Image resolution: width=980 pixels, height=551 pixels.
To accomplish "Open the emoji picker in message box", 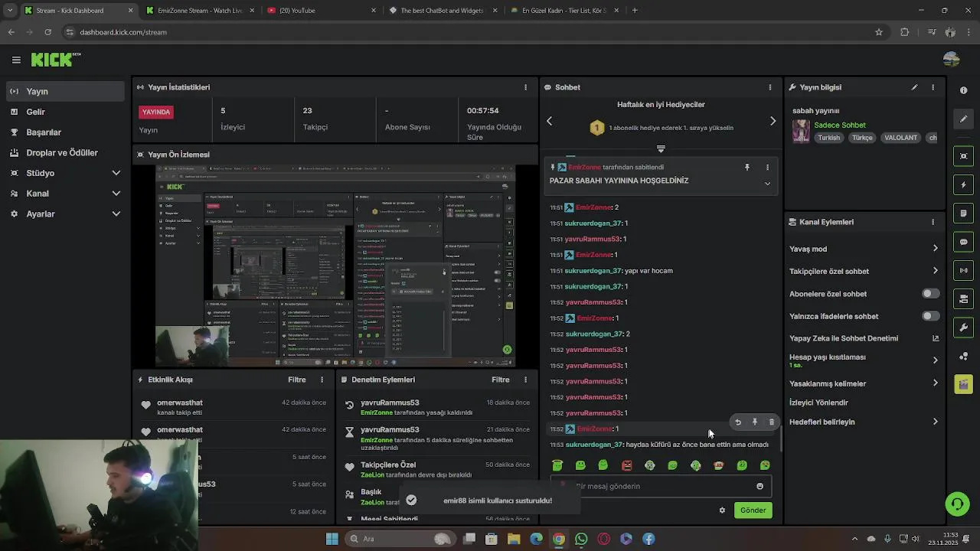I will (759, 486).
